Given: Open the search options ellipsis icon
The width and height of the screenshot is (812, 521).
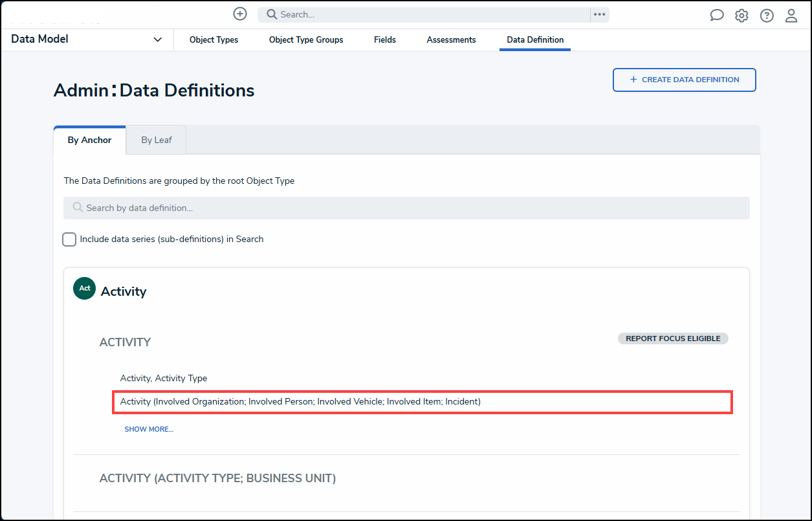Looking at the screenshot, I should coord(600,15).
